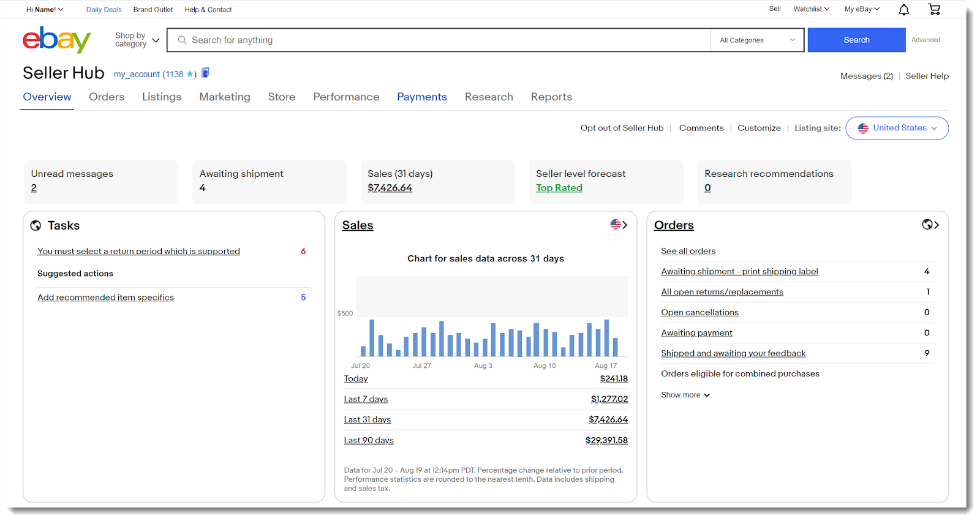
Task: Open Seller Help
Action: pyautogui.click(x=927, y=76)
